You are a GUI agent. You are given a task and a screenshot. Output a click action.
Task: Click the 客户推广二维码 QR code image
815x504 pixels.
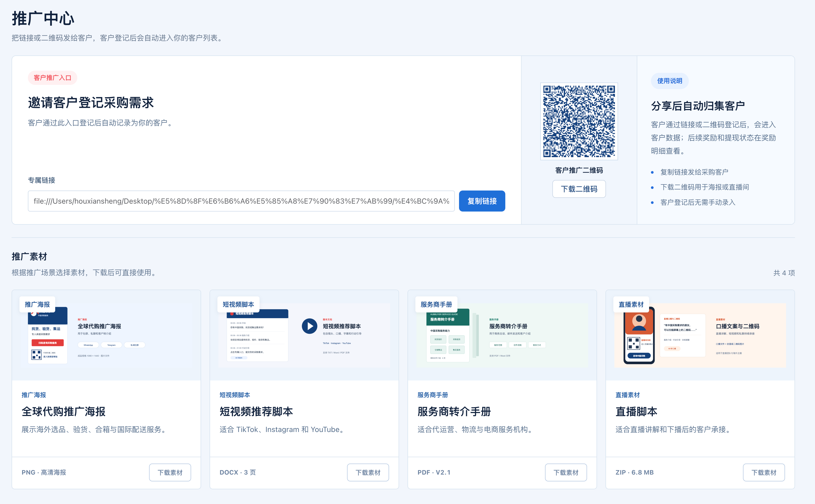pos(579,121)
